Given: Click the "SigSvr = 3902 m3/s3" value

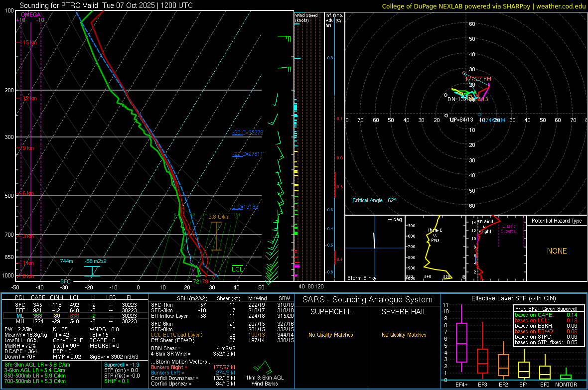Looking at the screenshot, I should (x=114, y=357).
